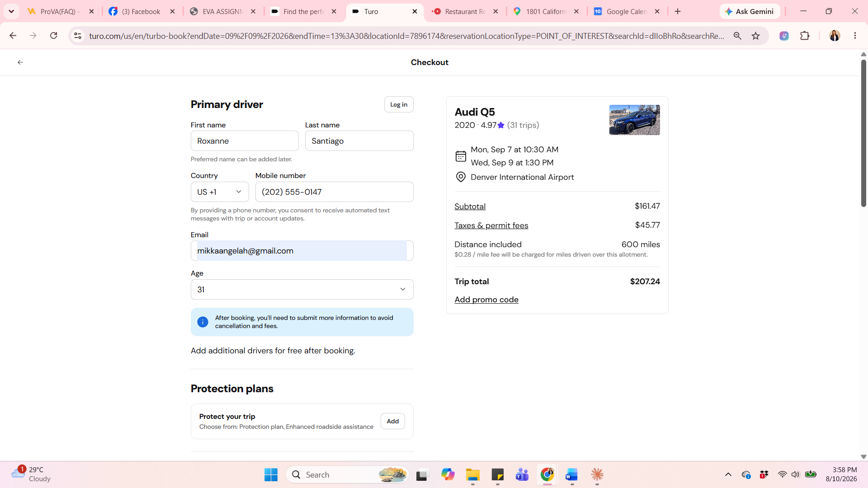The image size is (868, 488).
Task: Expand the Country code US +1 dropdown
Action: pos(220,192)
